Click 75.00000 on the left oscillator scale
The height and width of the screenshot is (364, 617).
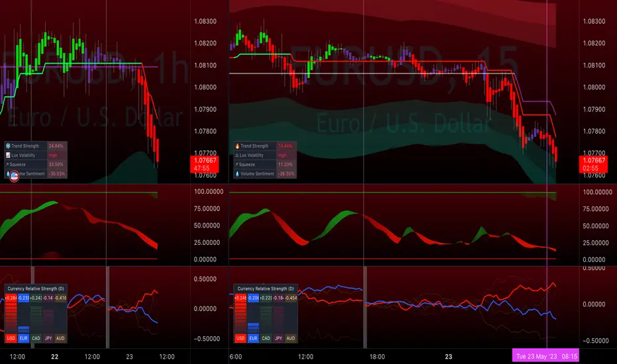pyautogui.click(x=207, y=208)
